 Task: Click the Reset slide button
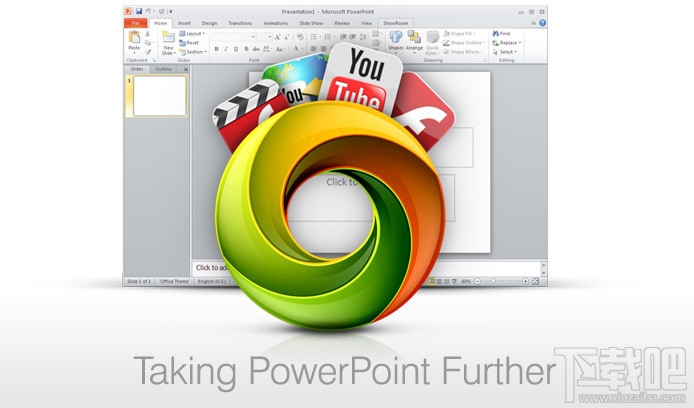coord(189,43)
